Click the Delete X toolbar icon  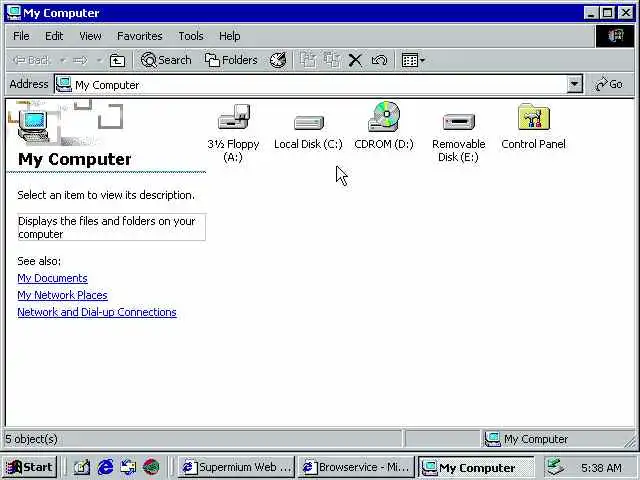[356, 60]
